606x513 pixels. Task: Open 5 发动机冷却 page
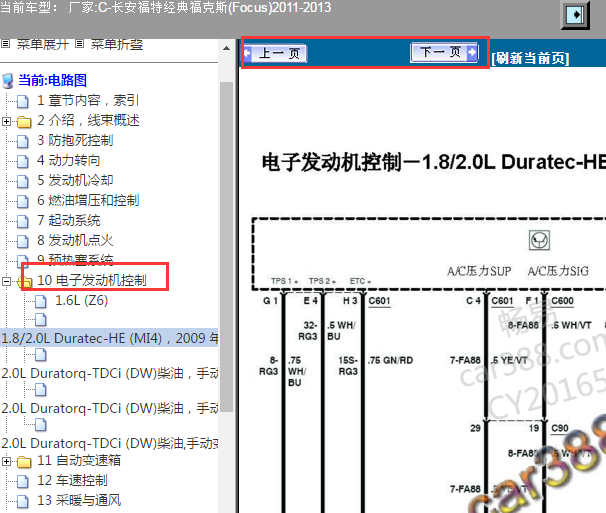(x=75, y=180)
